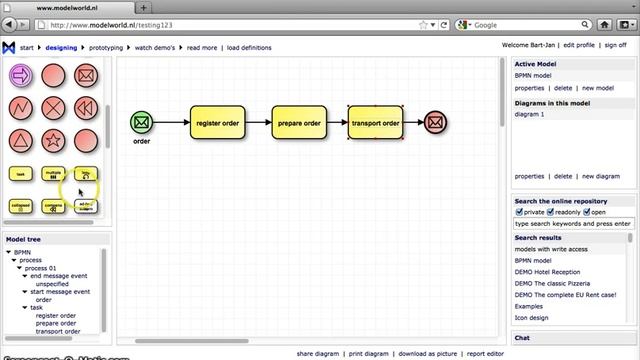Screen dimensions: 640x360
Task: Select the prepare order task box
Action: coord(299,122)
